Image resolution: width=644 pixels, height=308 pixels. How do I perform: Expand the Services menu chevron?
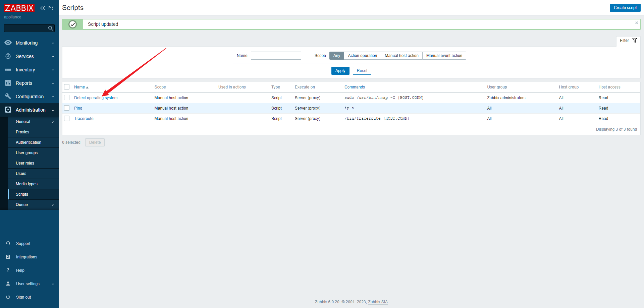pyautogui.click(x=53, y=56)
